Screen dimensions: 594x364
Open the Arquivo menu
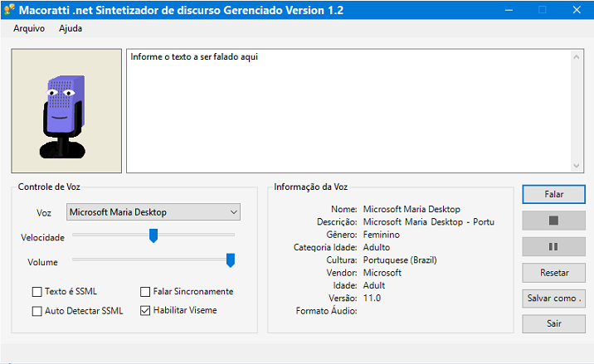pyautogui.click(x=29, y=28)
